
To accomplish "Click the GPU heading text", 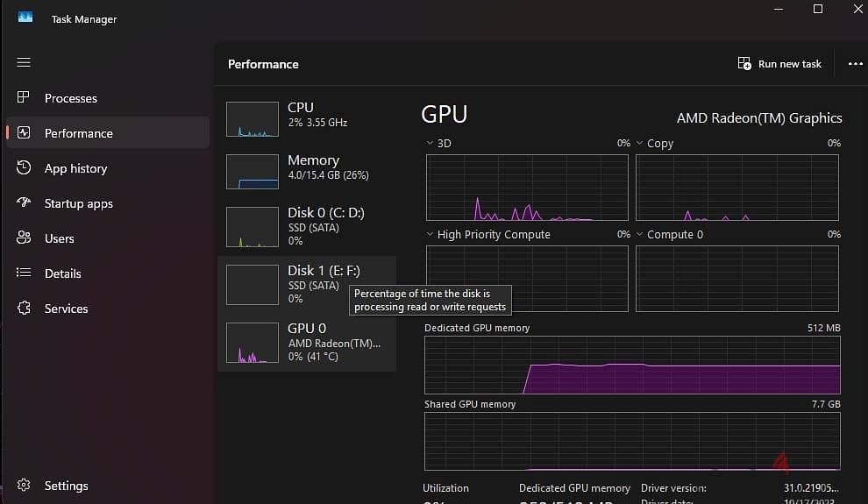I will coord(444,115).
